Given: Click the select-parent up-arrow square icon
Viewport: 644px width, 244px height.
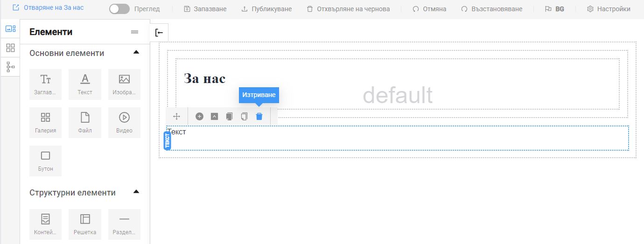Looking at the screenshot, I should pyautogui.click(x=214, y=117).
